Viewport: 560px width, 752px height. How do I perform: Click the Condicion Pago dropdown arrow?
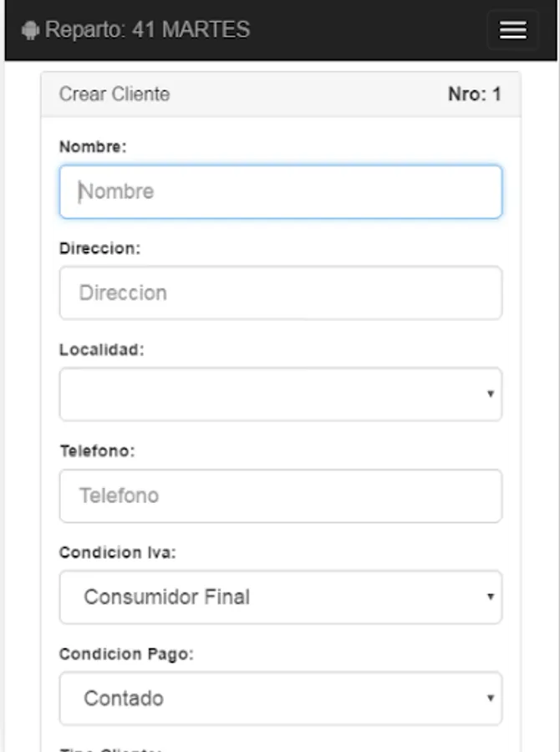tap(491, 699)
